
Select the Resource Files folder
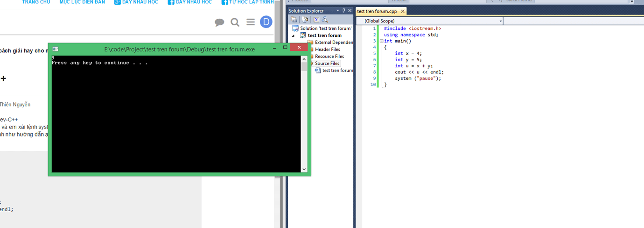pyautogui.click(x=329, y=57)
